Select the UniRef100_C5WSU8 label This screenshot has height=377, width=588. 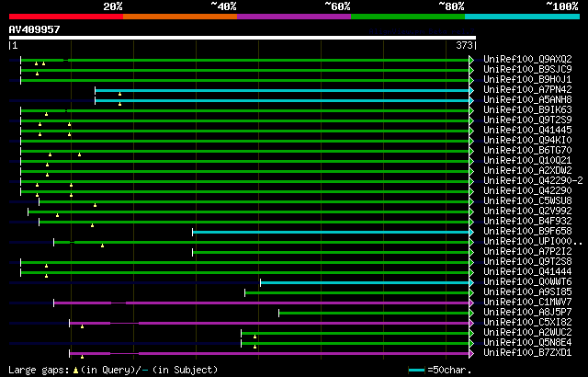coord(527,201)
